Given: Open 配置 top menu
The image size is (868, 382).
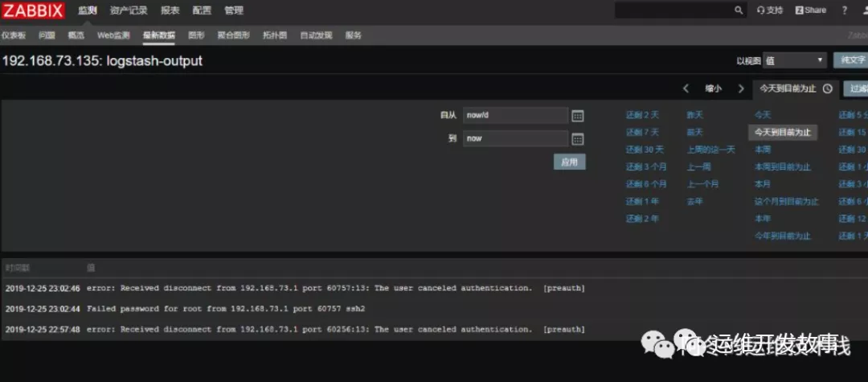Looking at the screenshot, I should click(202, 10).
